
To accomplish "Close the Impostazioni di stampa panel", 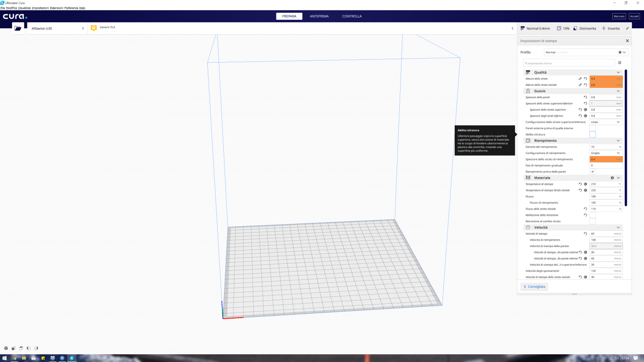I will (x=627, y=41).
